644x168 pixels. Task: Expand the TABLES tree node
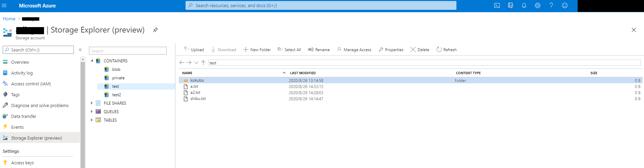92,120
